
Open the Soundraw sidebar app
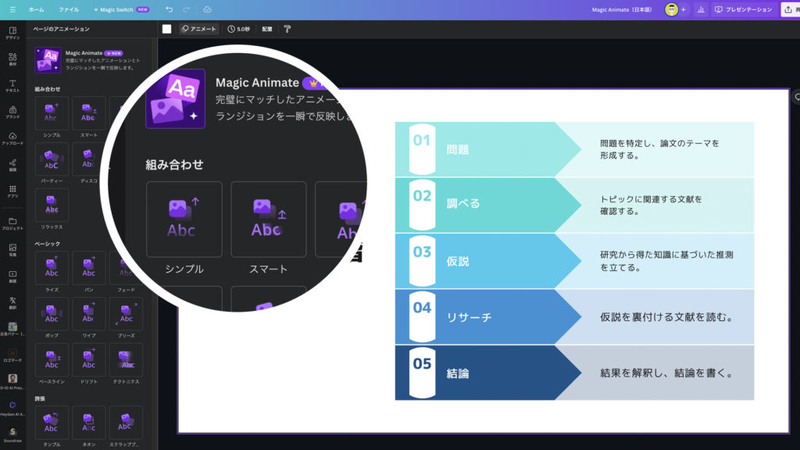tap(12, 435)
